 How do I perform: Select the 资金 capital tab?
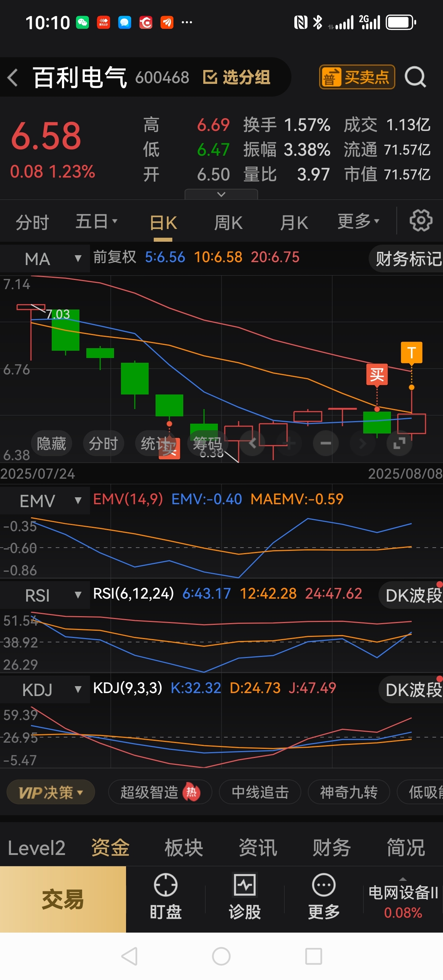110,848
